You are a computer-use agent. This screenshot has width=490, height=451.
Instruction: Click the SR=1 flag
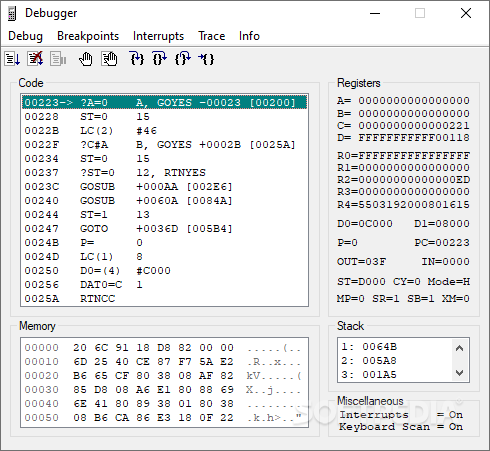point(386,298)
